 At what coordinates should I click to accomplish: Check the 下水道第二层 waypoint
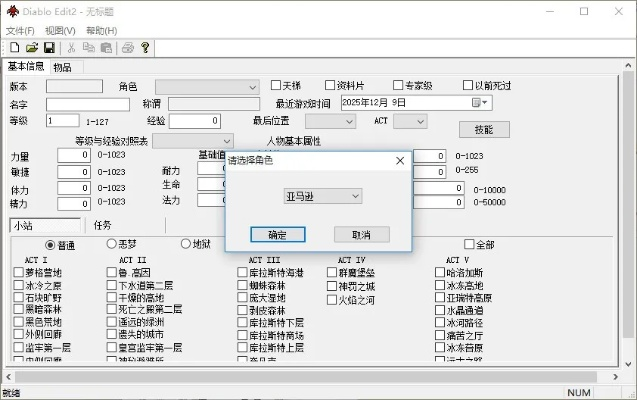pyautogui.click(x=112, y=285)
